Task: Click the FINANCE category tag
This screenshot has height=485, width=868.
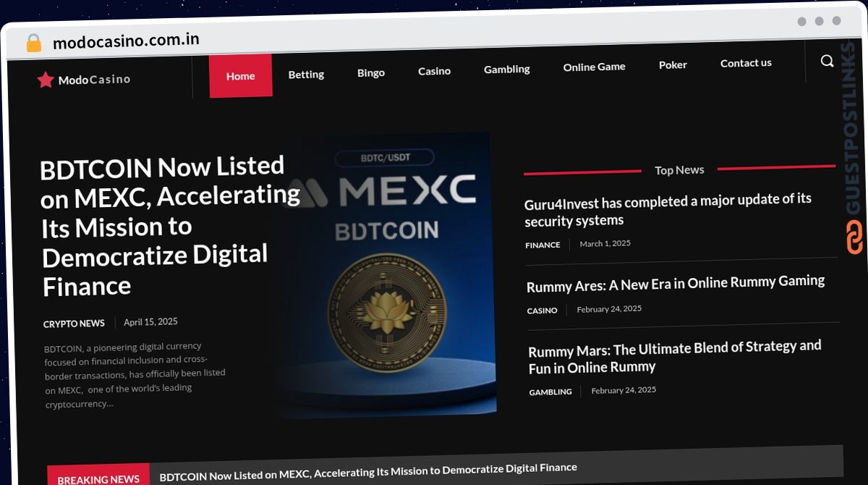Action: pyautogui.click(x=542, y=245)
